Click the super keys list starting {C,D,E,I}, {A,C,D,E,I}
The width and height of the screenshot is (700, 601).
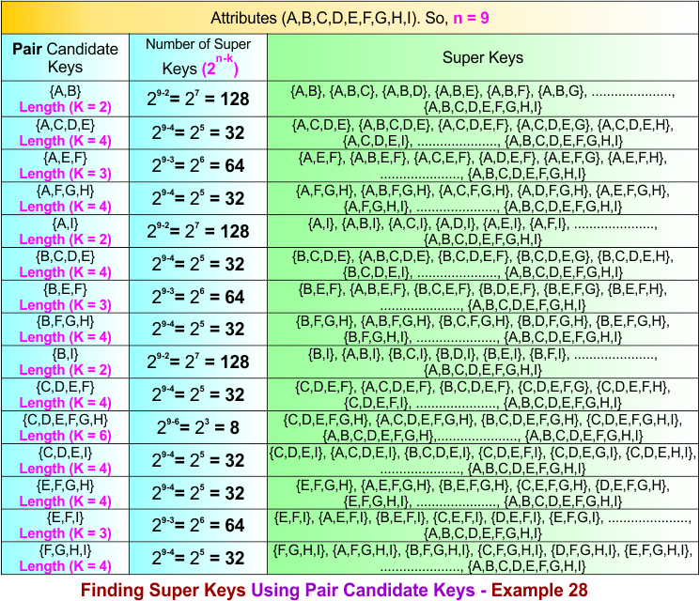483,460
